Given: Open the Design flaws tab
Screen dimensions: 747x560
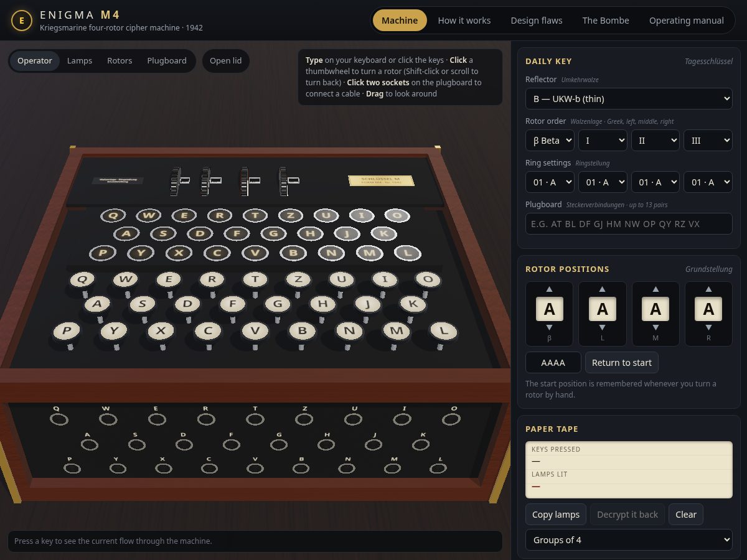Looking at the screenshot, I should (x=537, y=21).
